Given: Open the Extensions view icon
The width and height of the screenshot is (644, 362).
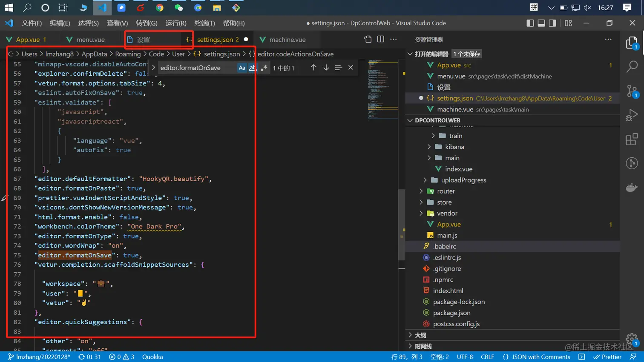Looking at the screenshot, I should click(x=632, y=139).
